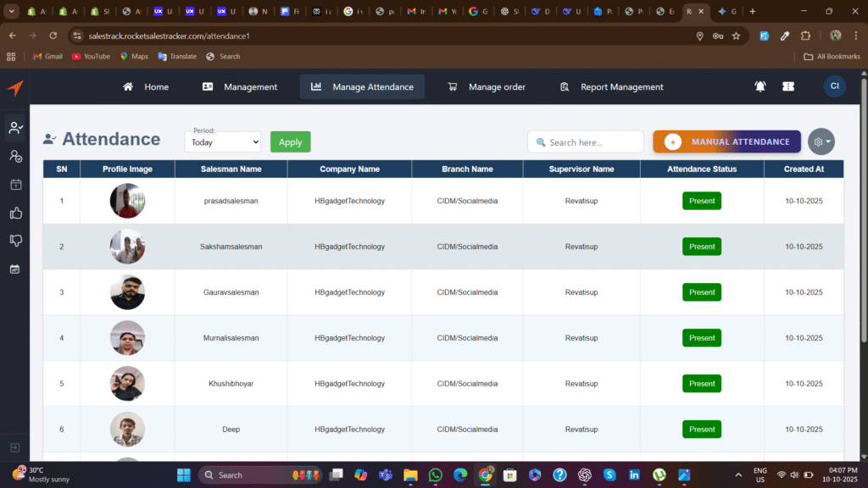Image resolution: width=868 pixels, height=488 pixels.
Task: Open the Gmail bookmark
Action: pos(47,57)
